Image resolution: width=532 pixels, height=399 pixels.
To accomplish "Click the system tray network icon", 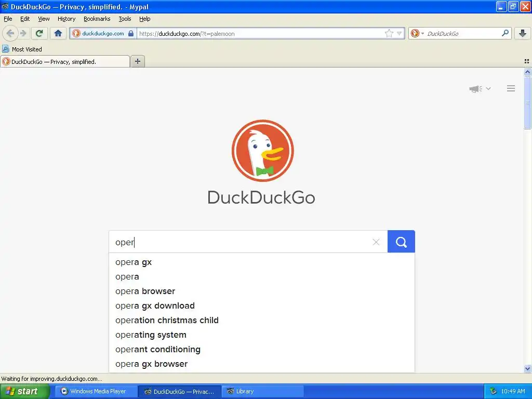I will tap(494, 391).
